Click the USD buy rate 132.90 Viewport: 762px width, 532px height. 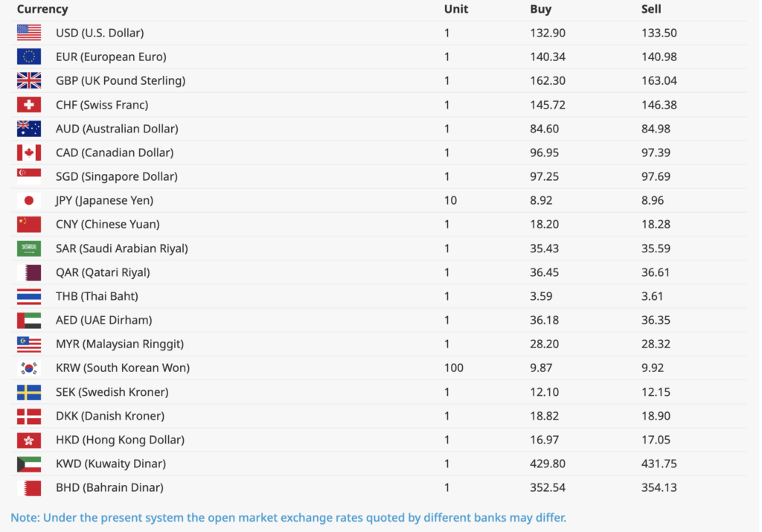(x=547, y=33)
